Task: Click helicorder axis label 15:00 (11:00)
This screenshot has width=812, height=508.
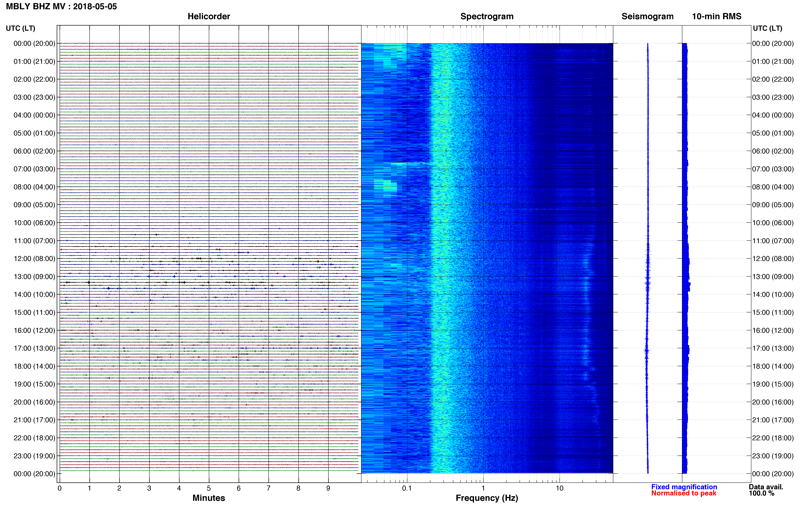Action: coord(34,312)
